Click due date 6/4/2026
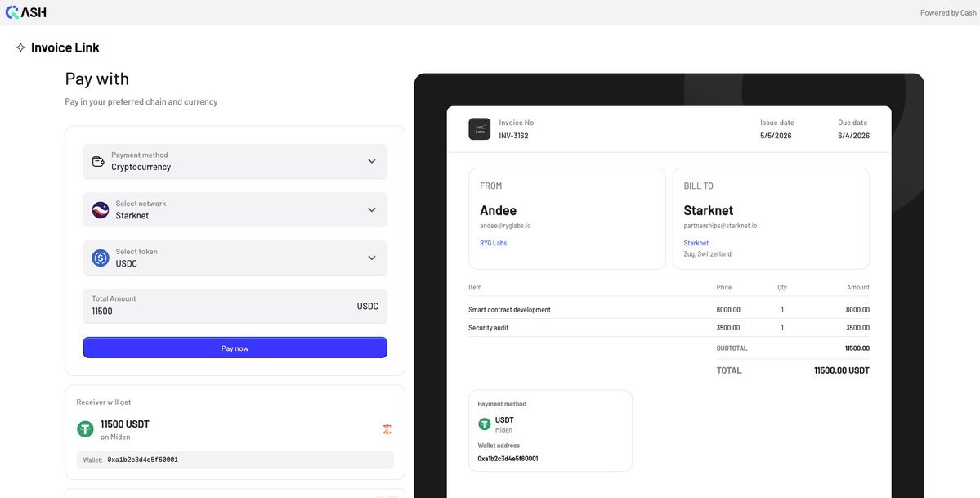Viewport: 980px width, 498px height. (854, 135)
